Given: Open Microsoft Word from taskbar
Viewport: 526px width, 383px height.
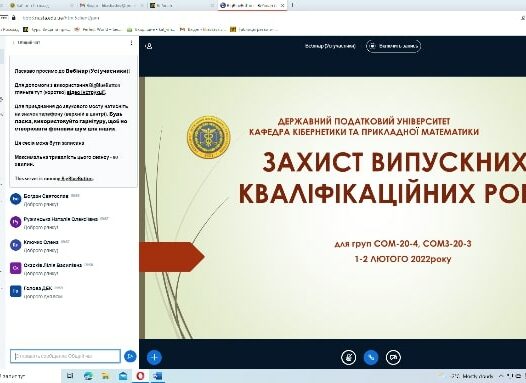Looking at the screenshot, I should 158,376.
